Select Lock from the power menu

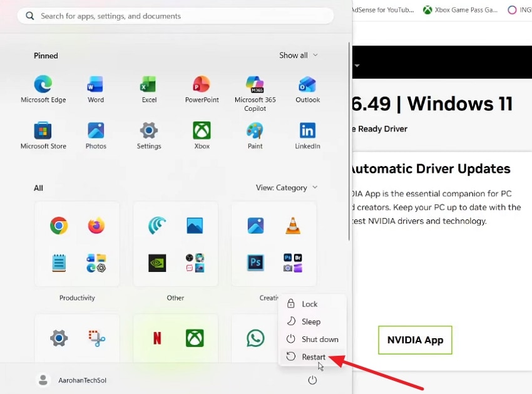[x=312, y=304]
